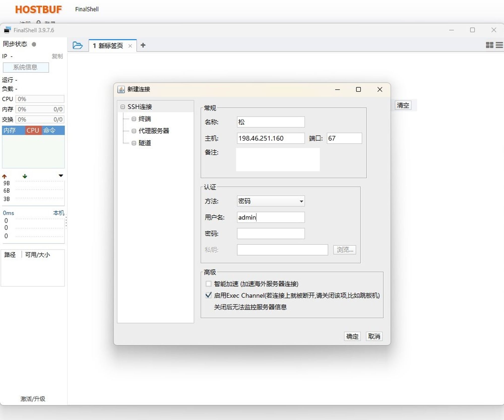
Task: Collapse the SSH连接 tree node
Action: [123, 107]
